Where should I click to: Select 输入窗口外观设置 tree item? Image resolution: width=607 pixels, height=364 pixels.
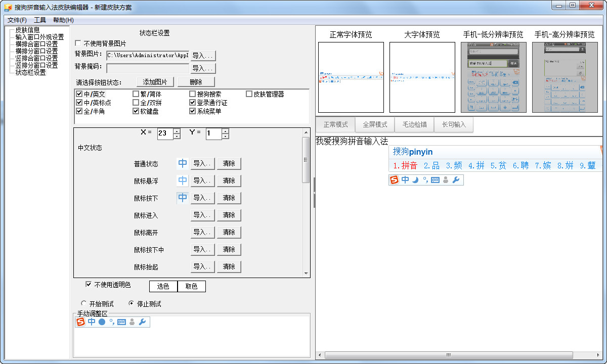[x=39, y=37]
